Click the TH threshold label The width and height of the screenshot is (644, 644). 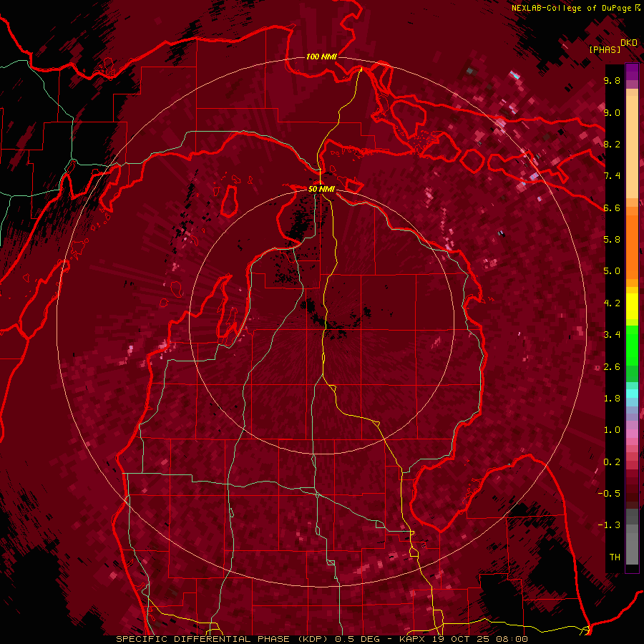(615, 557)
